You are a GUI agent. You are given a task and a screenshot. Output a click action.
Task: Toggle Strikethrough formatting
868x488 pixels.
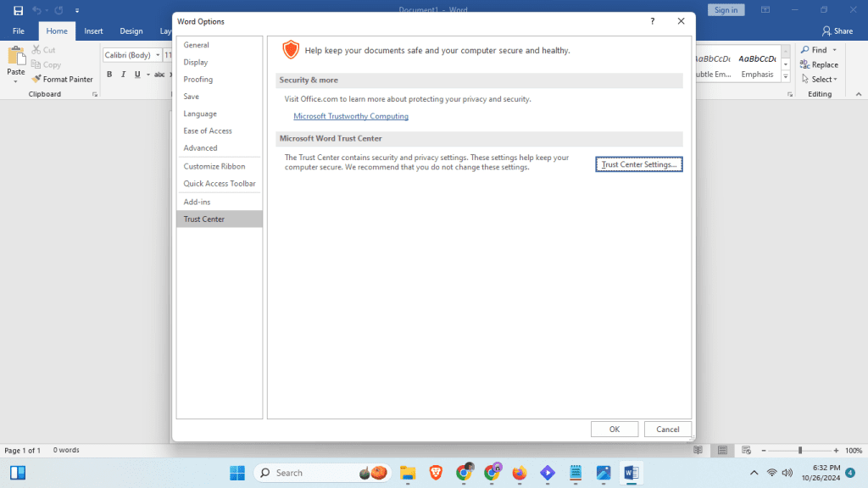coord(159,75)
